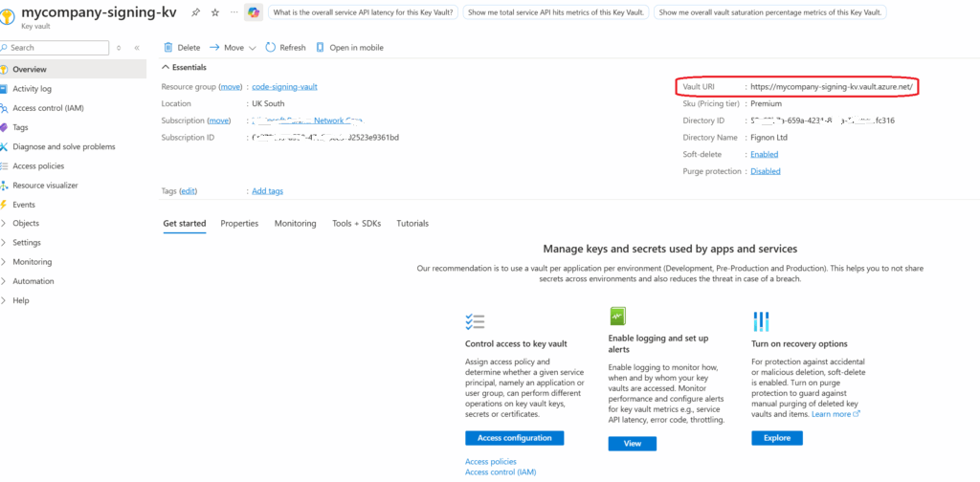Collapse the sidebar using double chevron

[x=137, y=47]
